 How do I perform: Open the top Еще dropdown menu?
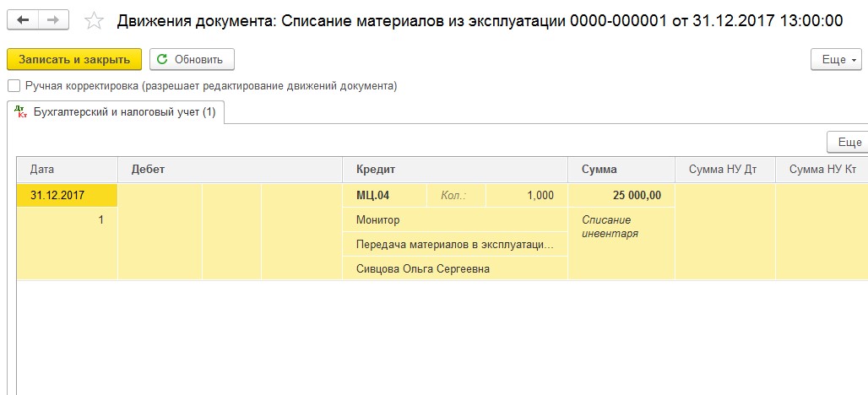(835, 60)
